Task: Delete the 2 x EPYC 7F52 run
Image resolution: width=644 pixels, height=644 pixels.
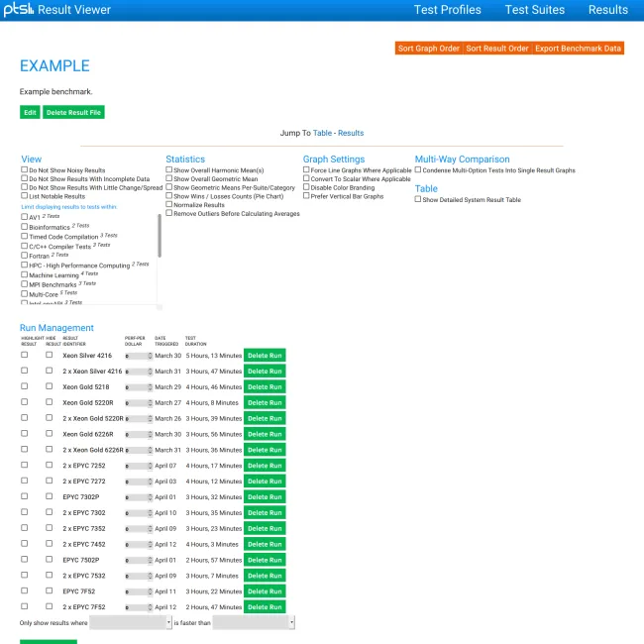Action: [265, 607]
